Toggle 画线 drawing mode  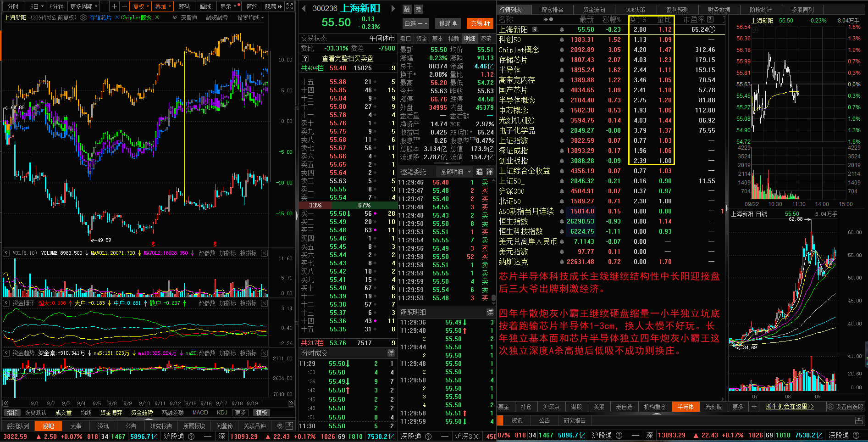click(205, 6)
